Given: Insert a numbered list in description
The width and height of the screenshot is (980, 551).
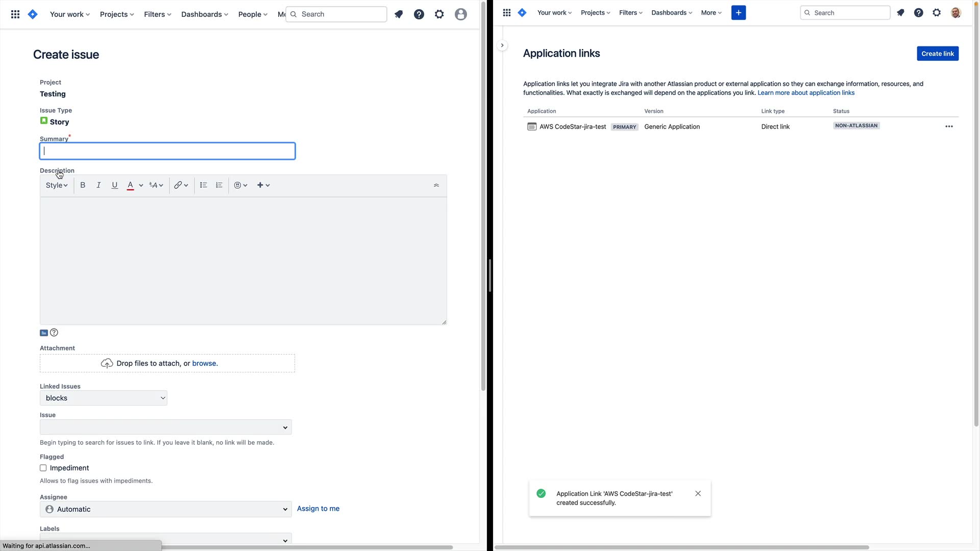Looking at the screenshot, I should (219, 185).
